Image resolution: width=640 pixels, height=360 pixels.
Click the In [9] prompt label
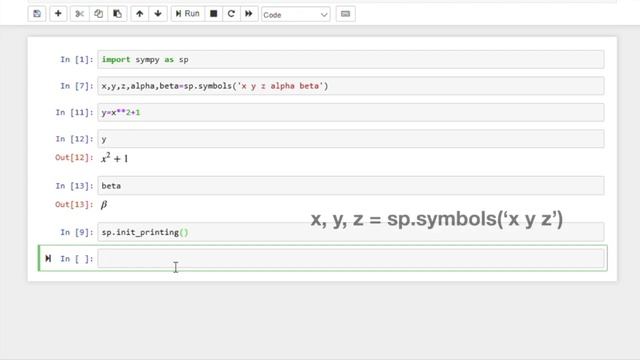[77, 232]
